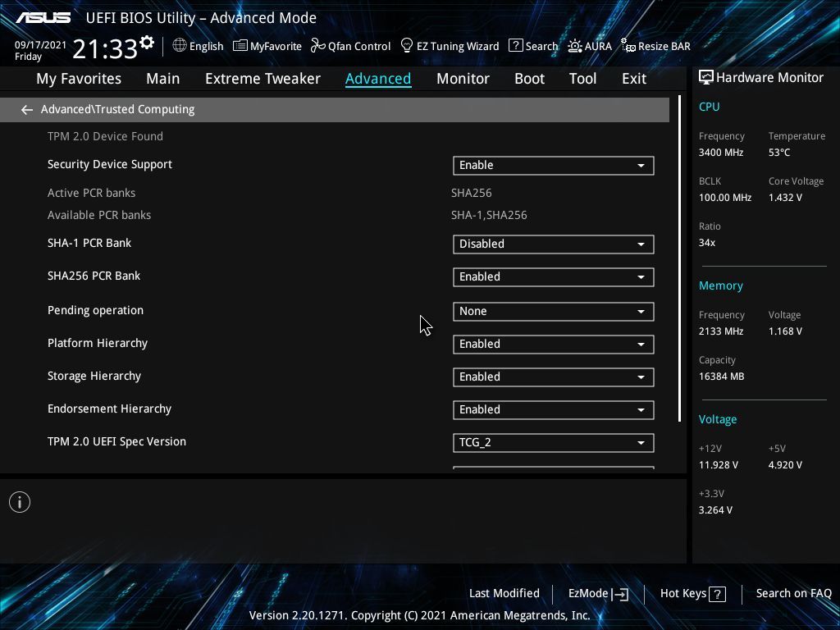The image size is (840, 630).
Task: Click EzMode text button
Action: coord(588,594)
